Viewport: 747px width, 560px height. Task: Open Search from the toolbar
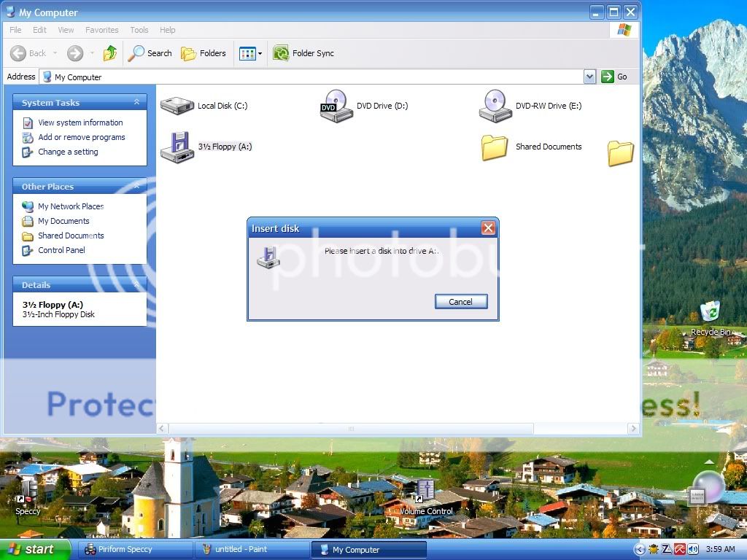(x=150, y=52)
